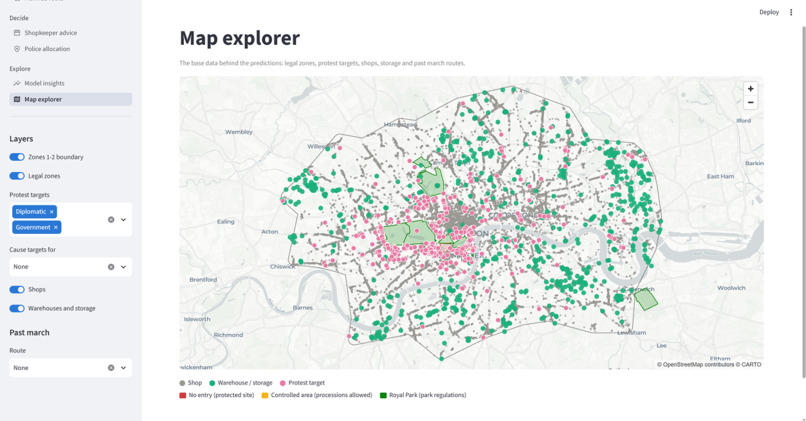Screen dimensions: 806x421
Task: Click the Shopkeeper advice calendar icon
Action: [17, 33]
